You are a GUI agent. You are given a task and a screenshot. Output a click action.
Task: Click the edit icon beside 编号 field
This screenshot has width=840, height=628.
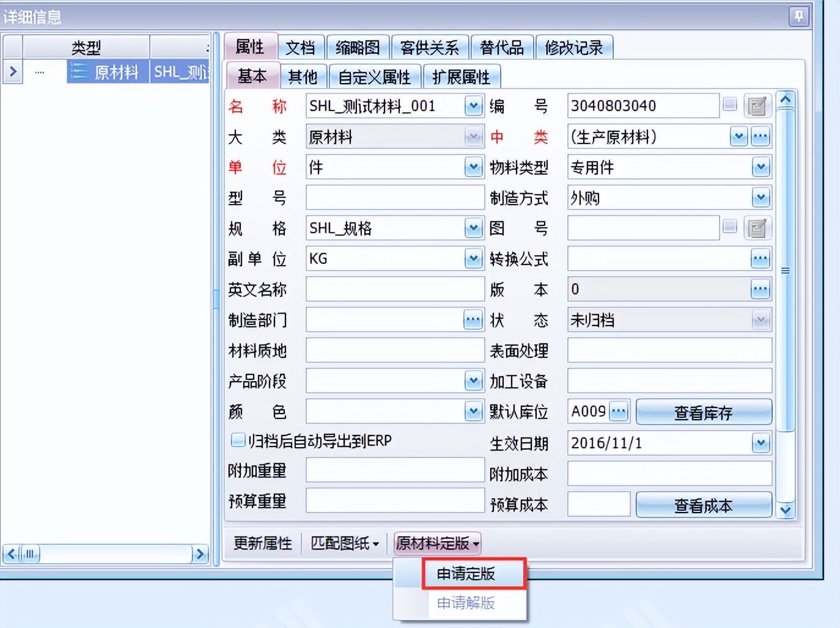pos(757,105)
